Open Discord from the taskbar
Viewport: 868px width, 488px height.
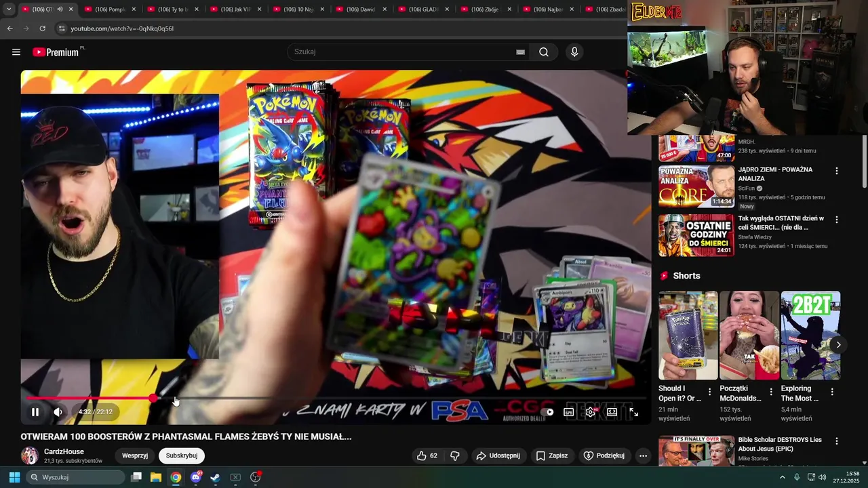196,477
